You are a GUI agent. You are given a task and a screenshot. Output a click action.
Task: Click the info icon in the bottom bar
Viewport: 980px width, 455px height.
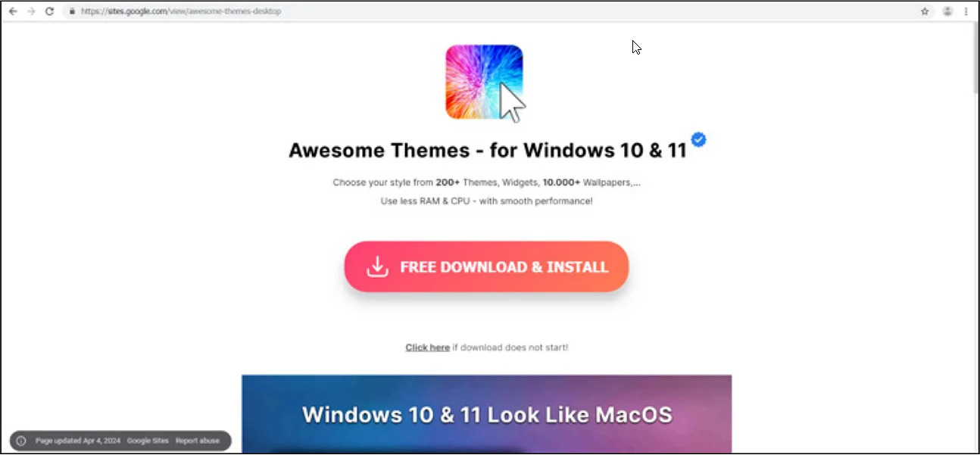[x=21, y=441]
